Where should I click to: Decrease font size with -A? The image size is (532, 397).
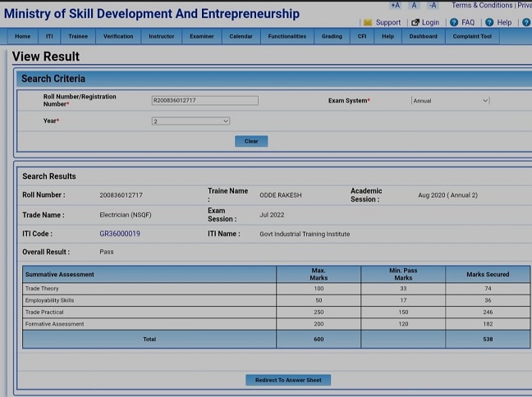[x=433, y=6]
